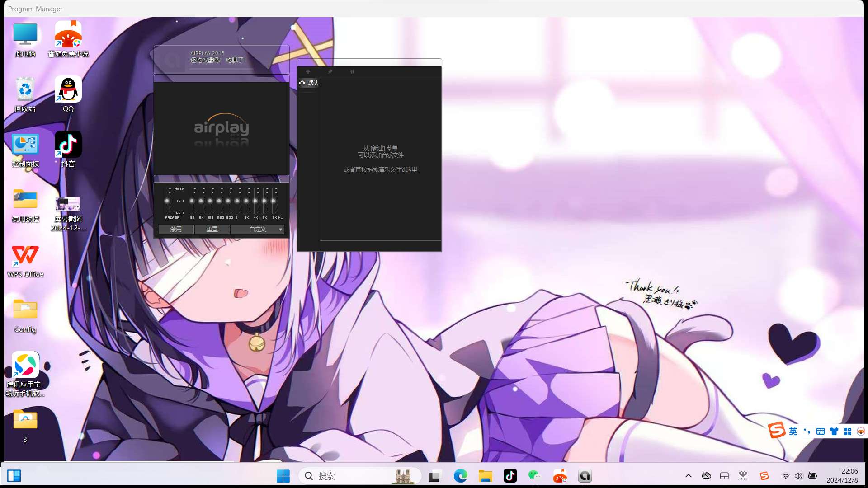The width and height of the screenshot is (868, 488).
Task: Select the 腾讯应用宝 desktop shortcut
Action: [x=25, y=374]
